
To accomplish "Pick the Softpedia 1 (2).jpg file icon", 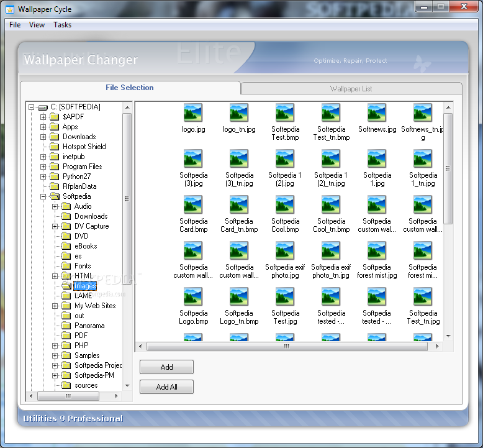I will [x=285, y=158].
